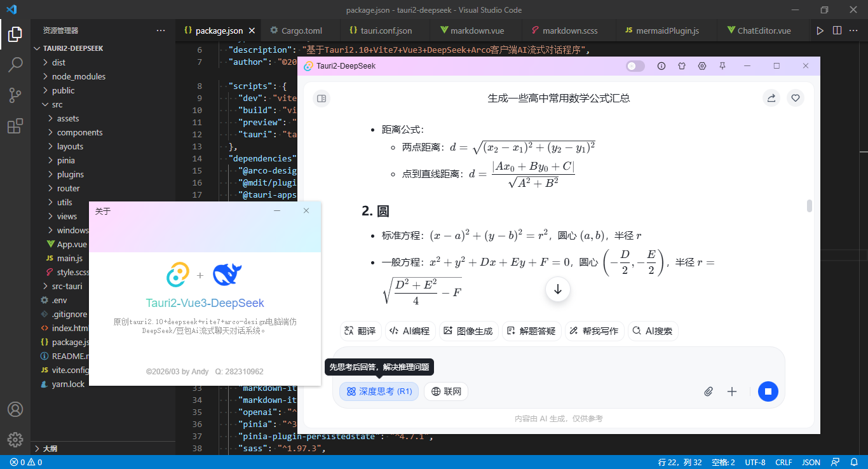The image size is (868, 469).
Task: Toggle the dark mode switch
Action: point(635,66)
